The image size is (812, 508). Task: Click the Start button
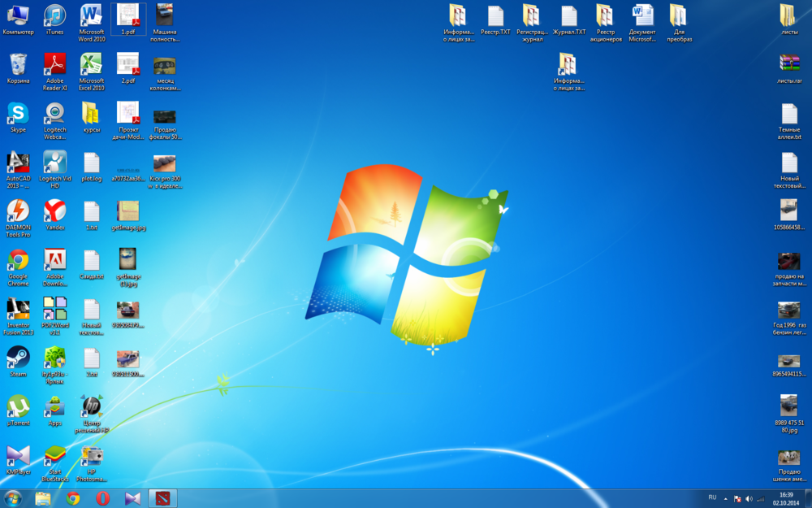click(11, 498)
